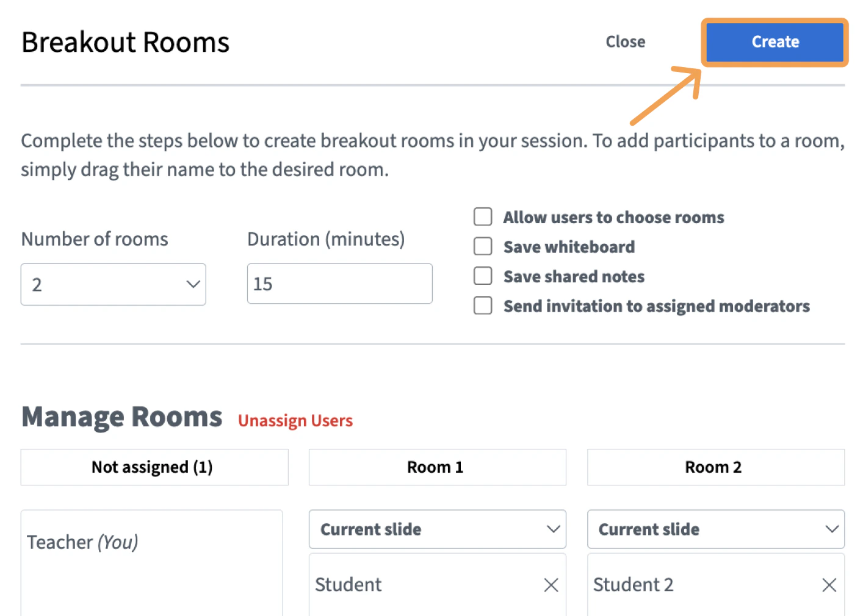
Task: Expand Room 1 Current slide dropdown
Action: [x=437, y=529]
